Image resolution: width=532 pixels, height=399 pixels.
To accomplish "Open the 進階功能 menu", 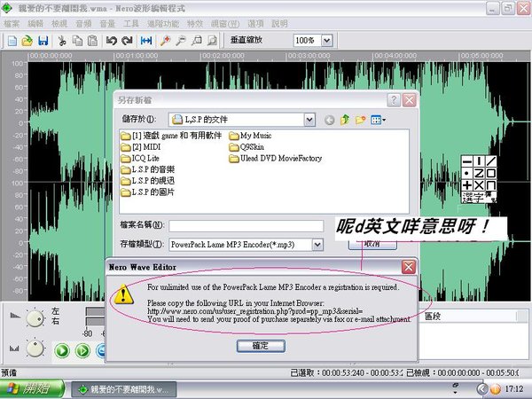I will coord(163,24).
